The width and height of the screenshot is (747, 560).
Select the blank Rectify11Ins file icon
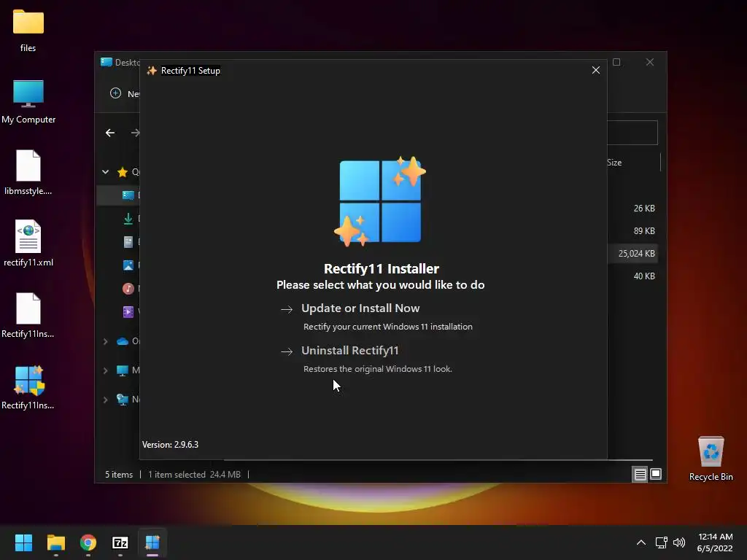tap(28, 315)
